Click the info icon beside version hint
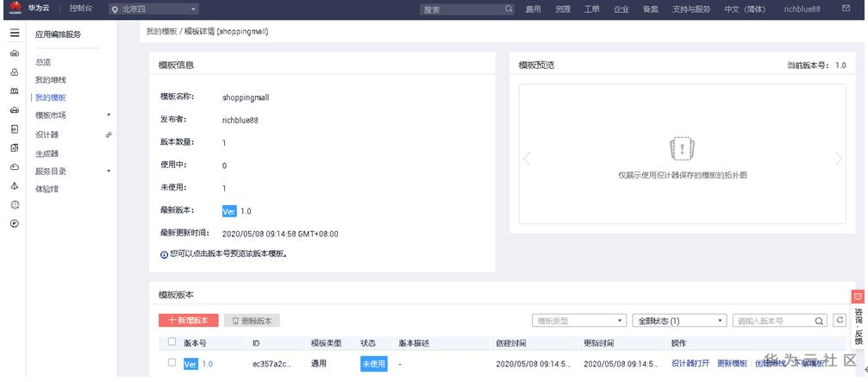Viewport: 868px width, 382px height. pos(164,254)
